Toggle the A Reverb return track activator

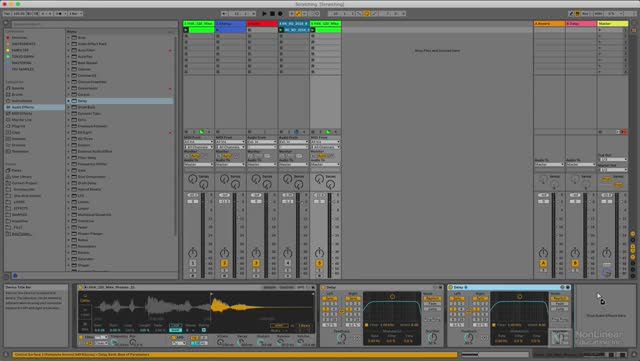543,263
